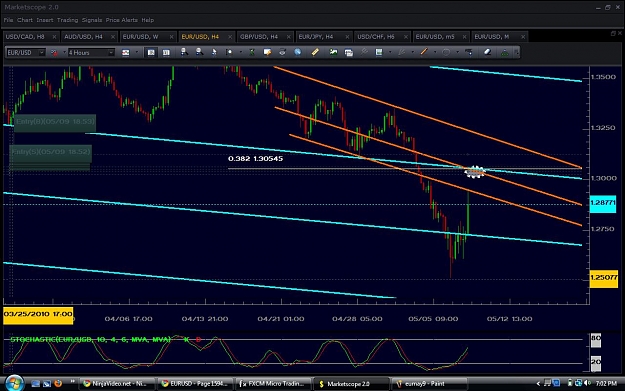The image size is (625, 391).
Task: Click the save template disk icon
Action: [x=379, y=52]
